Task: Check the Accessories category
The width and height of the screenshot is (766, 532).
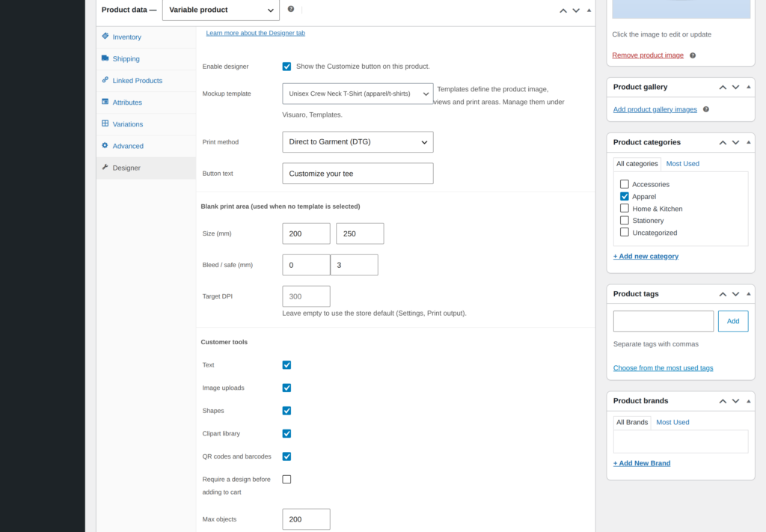Action: [625, 184]
